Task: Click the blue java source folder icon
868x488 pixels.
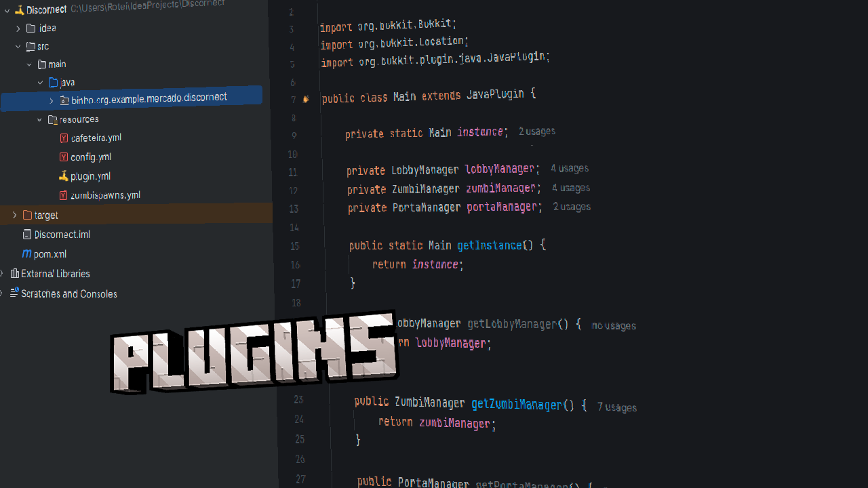Action: tap(53, 82)
